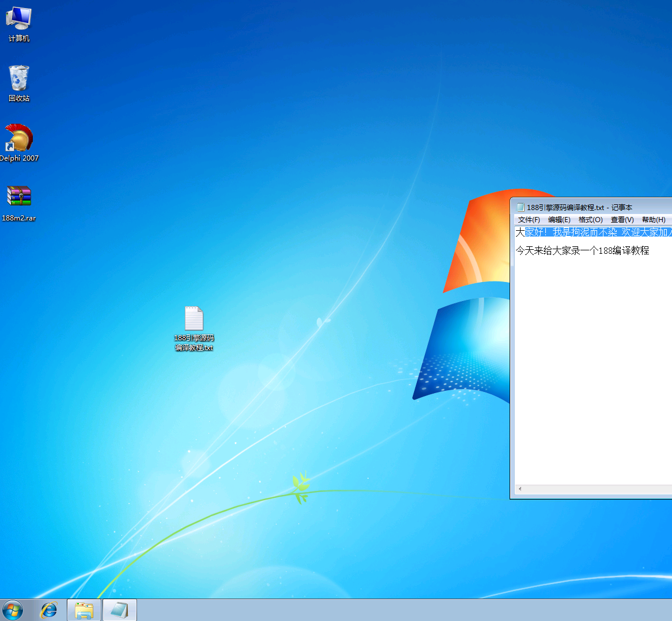Select the 回收站 recycle bin icon
Screen dimensions: 672x621
coord(19,83)
